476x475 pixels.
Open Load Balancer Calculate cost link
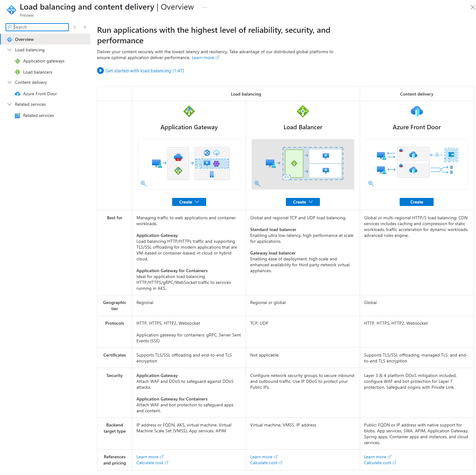(x=266, y=463)
